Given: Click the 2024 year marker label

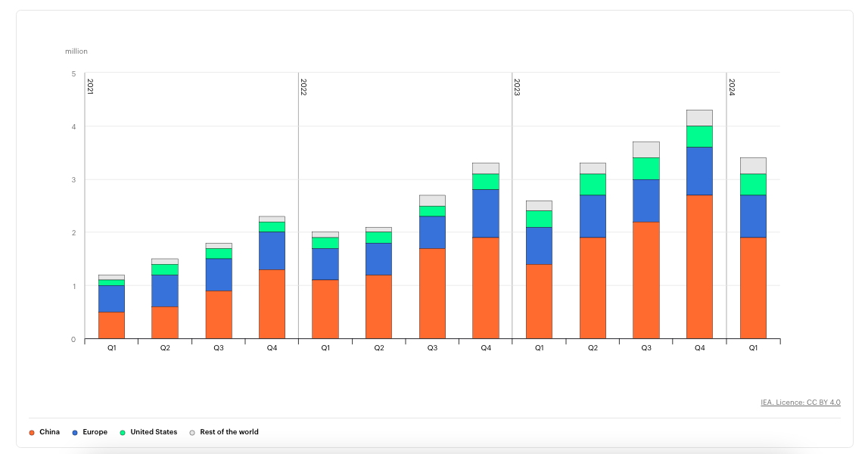Looking at the screenshot, I should 732,87.
